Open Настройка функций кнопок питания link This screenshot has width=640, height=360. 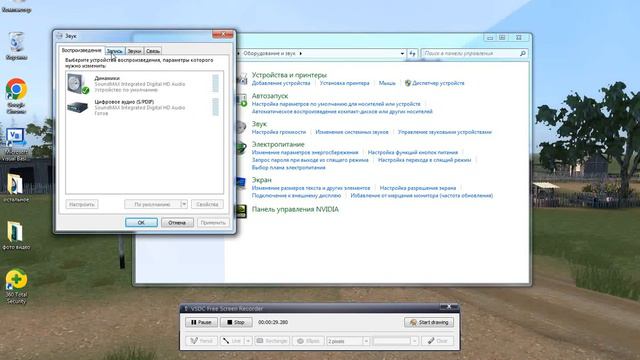click(413, 153)
